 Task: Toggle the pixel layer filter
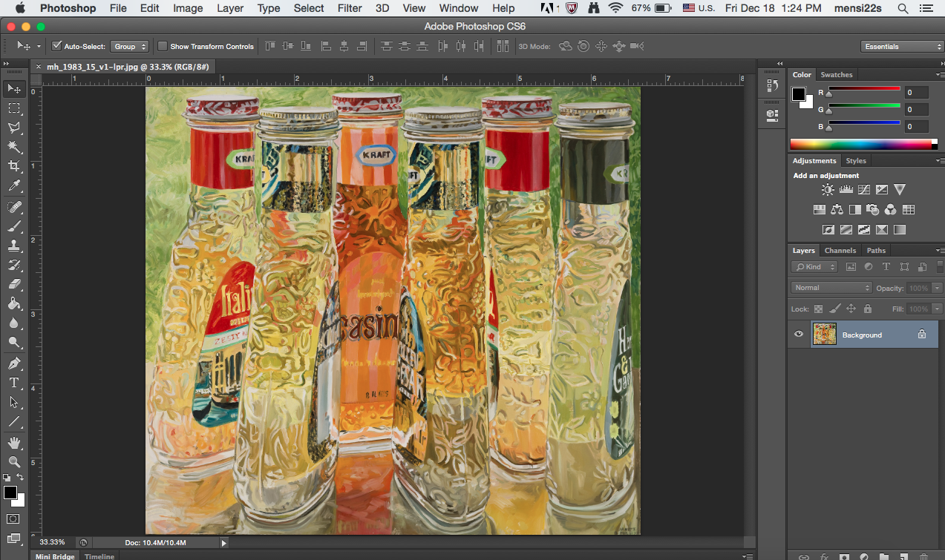(x=851, y=267)
